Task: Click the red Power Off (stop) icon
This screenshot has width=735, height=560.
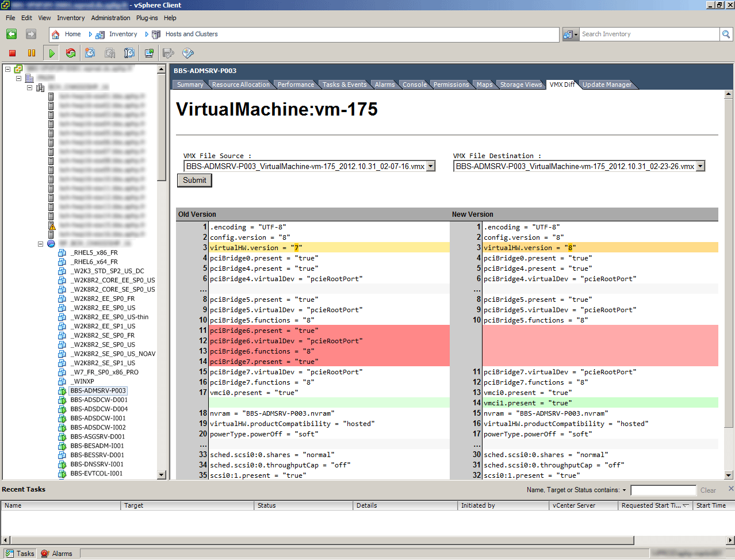Action: pyautogui.click(x=12, y=53)
